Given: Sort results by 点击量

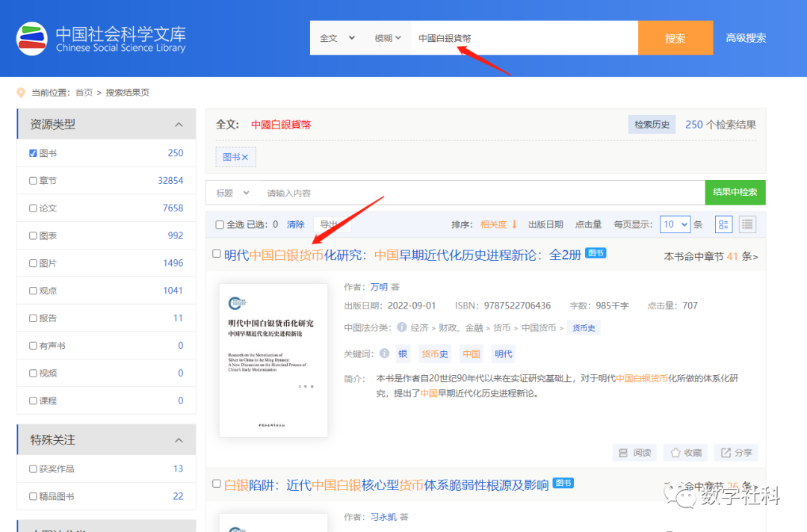Looking at the screenshot, I should pos(588,224).
